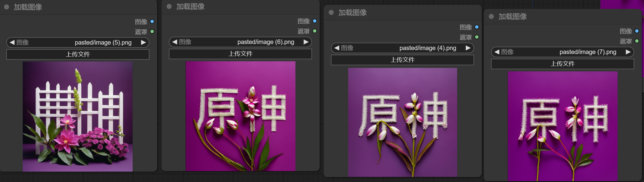The image size is (644, 182).
Task: Select next image right of pasted/image (7).png
Action: 628,52
